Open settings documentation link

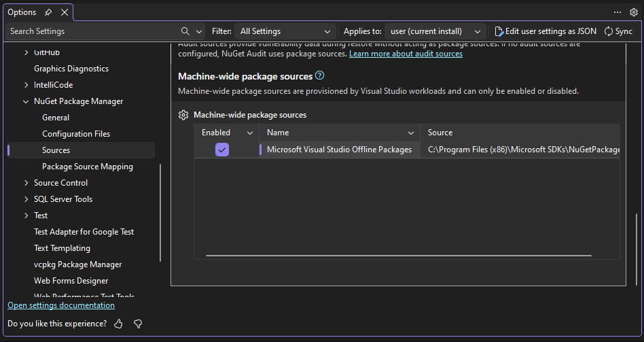pyautogui.click(x=61, y=305)
